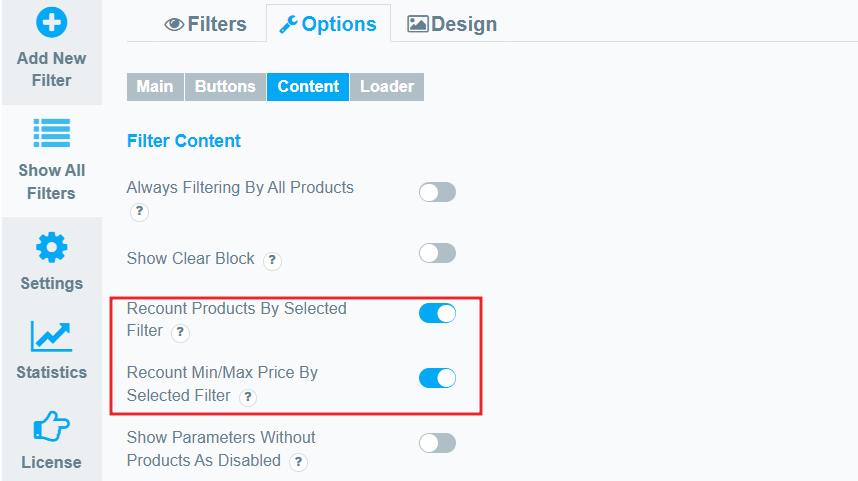Click help icon for Show Parameters Without Products
The width and height of the screenshot is (858, 481).
(298, 462)
